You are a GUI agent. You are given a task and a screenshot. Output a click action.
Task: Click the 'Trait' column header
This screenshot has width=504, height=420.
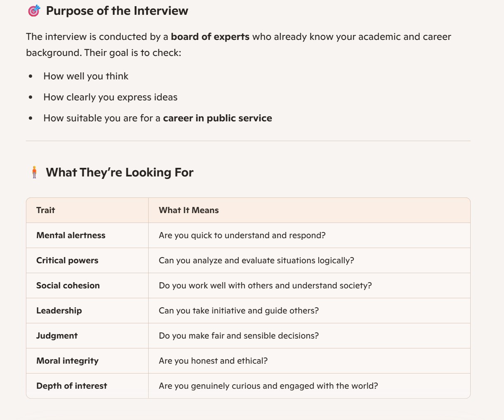46,210
